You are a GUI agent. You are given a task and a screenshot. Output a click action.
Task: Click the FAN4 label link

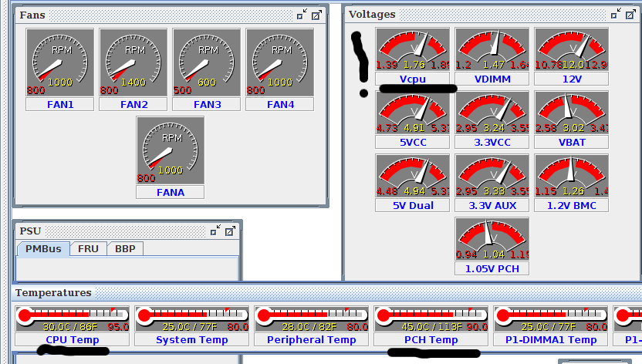[x=279, y=104]
